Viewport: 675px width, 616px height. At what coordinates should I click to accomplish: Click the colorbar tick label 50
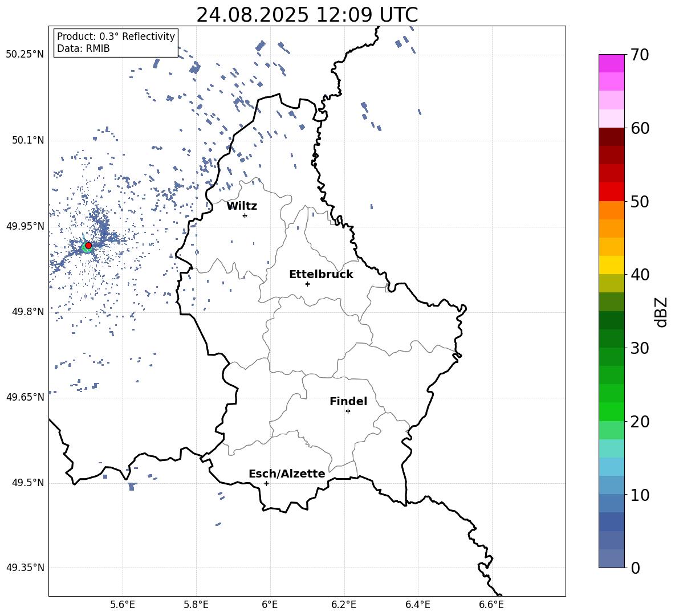click(x=640, y=202)
